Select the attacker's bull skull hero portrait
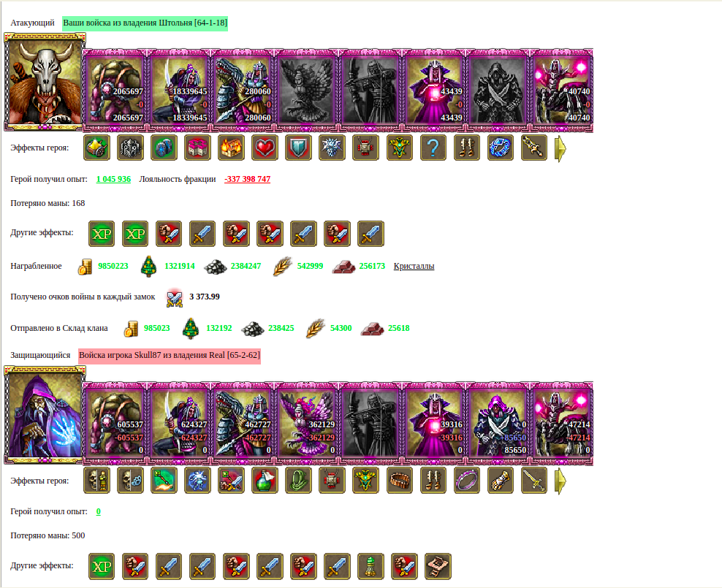The image size is (722, 588). [x=45, y=82]
